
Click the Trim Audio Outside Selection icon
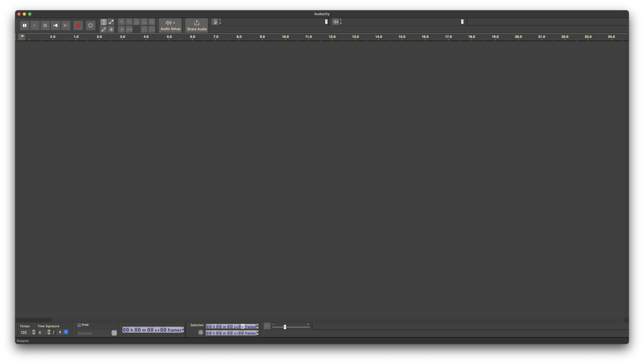click(122, 29)
